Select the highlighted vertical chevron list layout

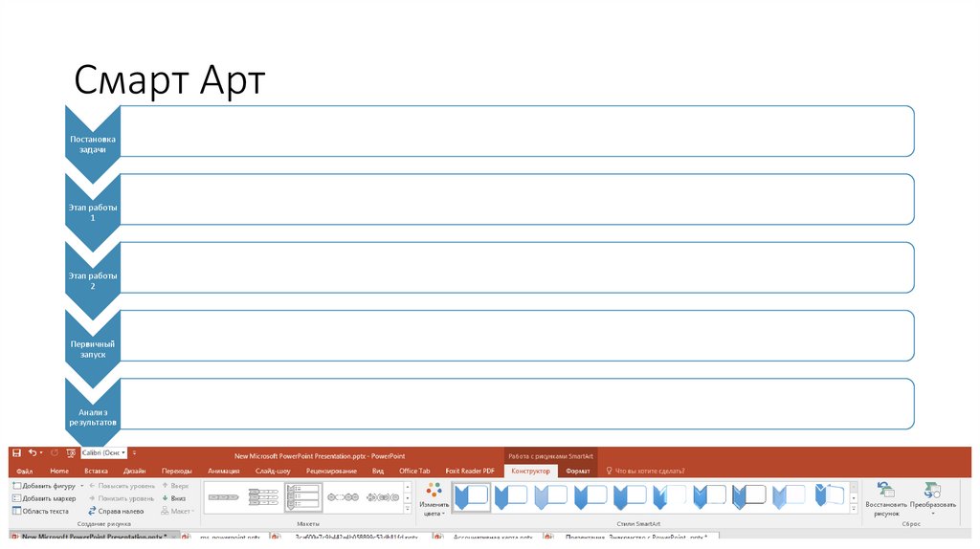pyautogui.click(x=303, y=497)
